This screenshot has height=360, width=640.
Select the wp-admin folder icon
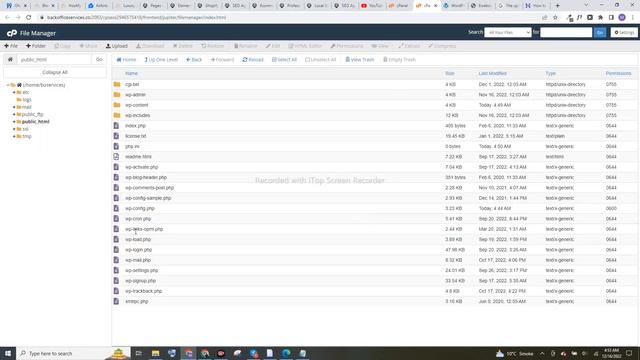[x=117, y=95]
